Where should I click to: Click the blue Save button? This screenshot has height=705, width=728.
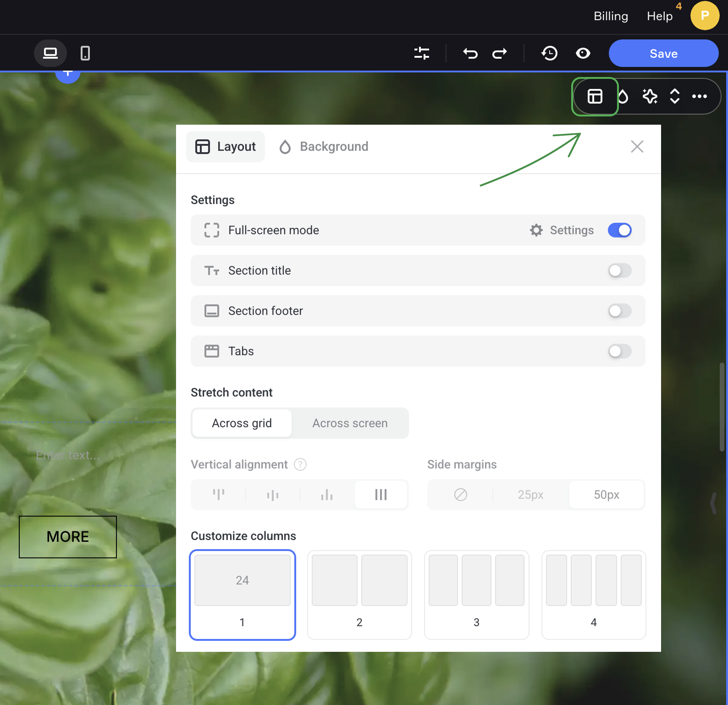tap(663, 54)
